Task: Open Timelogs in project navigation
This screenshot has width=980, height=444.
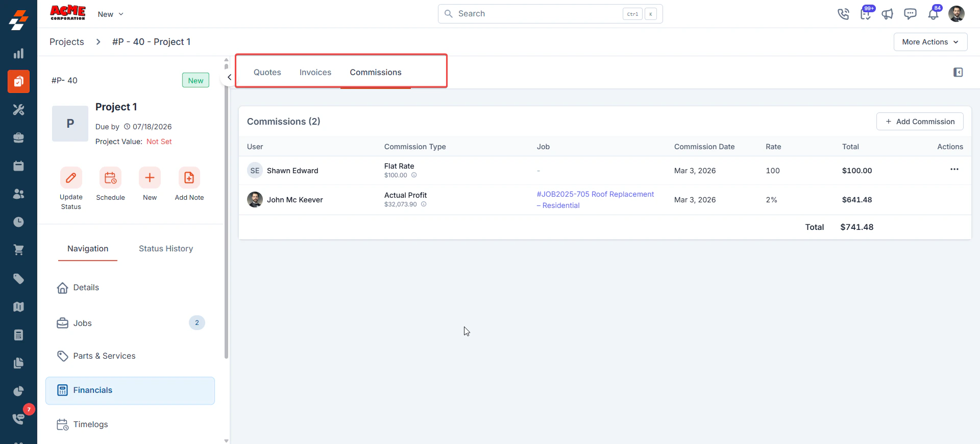Action: pyautogui.click(x=130, y=425)
